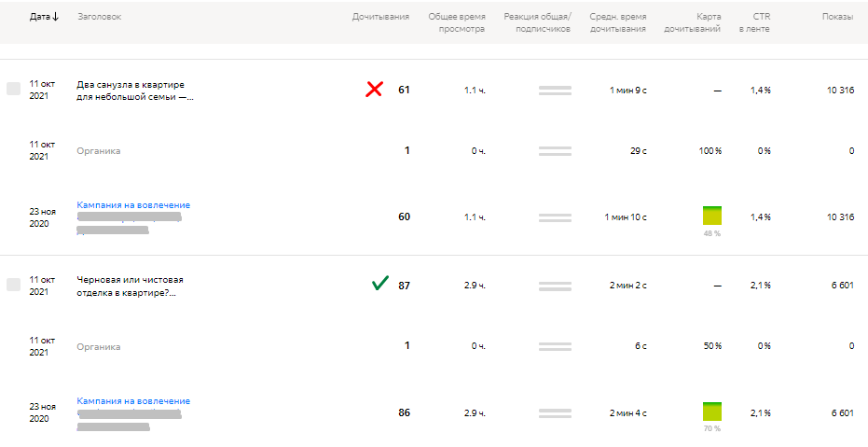The height and width of the screenshot is (447, 868).
Task: Click the 70% read-through map square
Action: [711, 412]
